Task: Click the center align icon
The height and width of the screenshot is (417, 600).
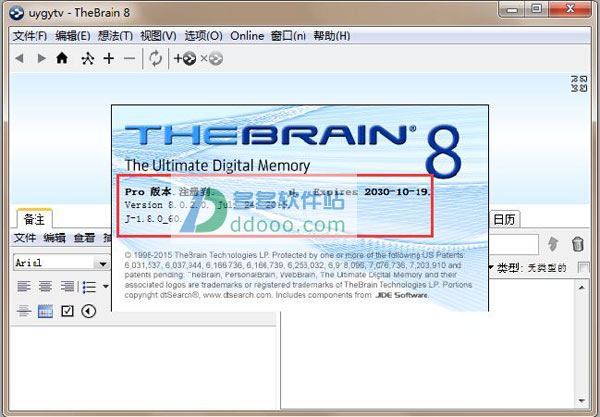Action: coord(46,286)
